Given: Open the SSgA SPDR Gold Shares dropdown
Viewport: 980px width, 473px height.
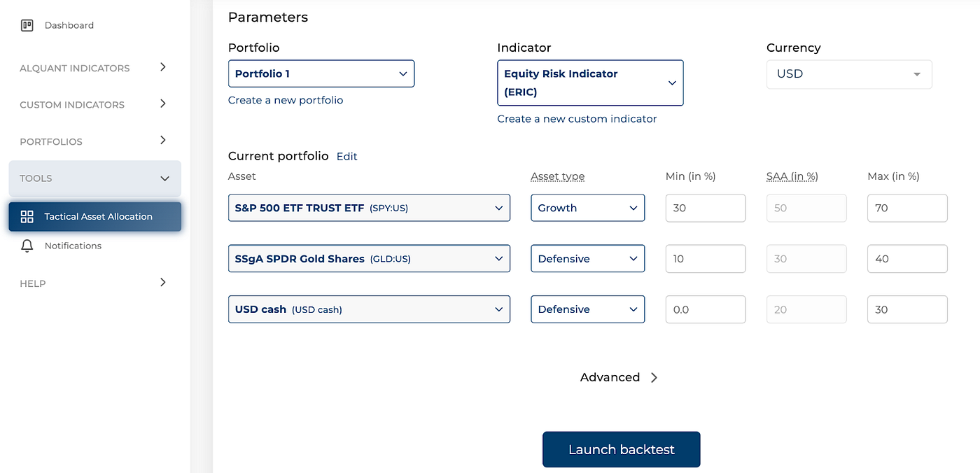Looking at the screenshot, I should [369, 259].
